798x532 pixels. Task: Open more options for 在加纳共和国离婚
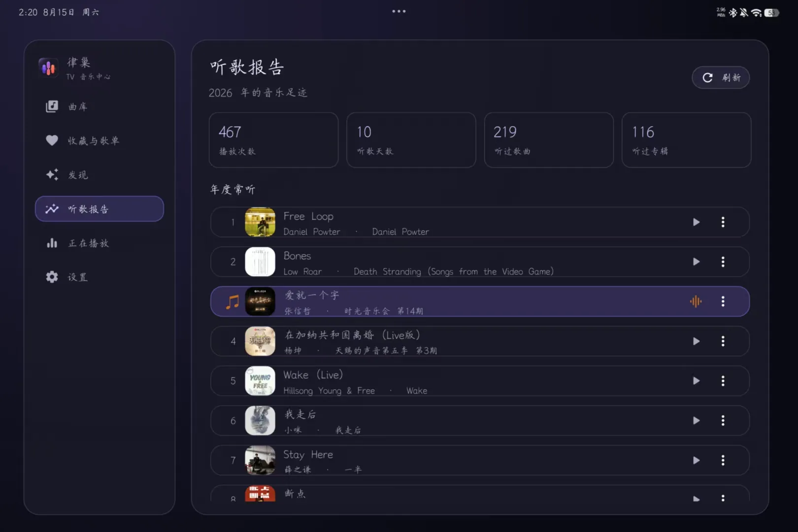pos(723,341)
